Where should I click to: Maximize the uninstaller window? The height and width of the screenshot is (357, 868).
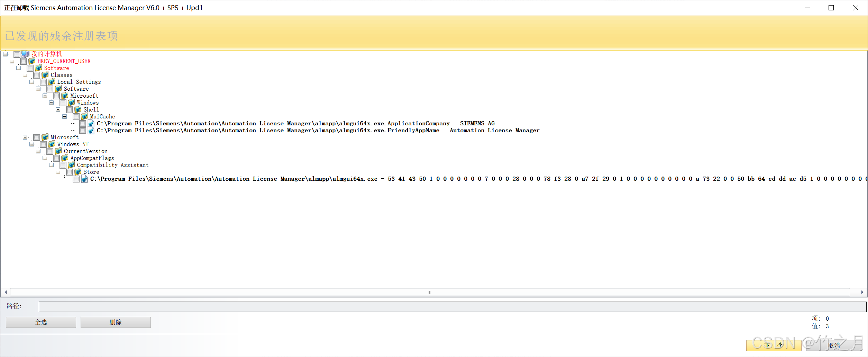(x=831, y=8)
